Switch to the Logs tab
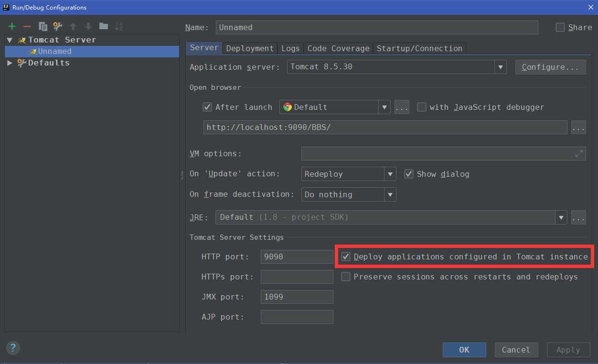 [290, 48]
